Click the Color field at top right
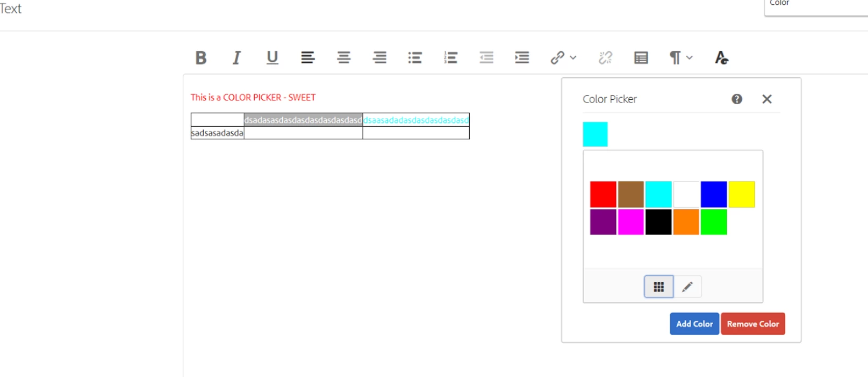The image size is (868, 377). 816,6
